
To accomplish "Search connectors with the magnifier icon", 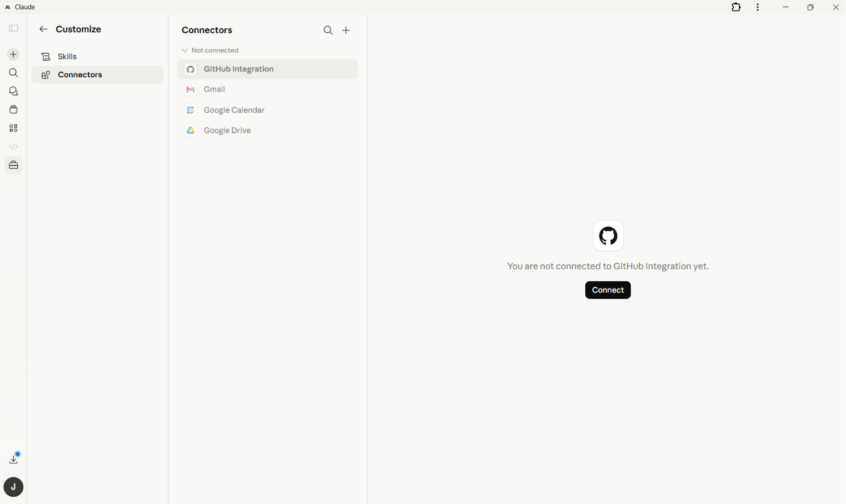I will tap(328, 30).
